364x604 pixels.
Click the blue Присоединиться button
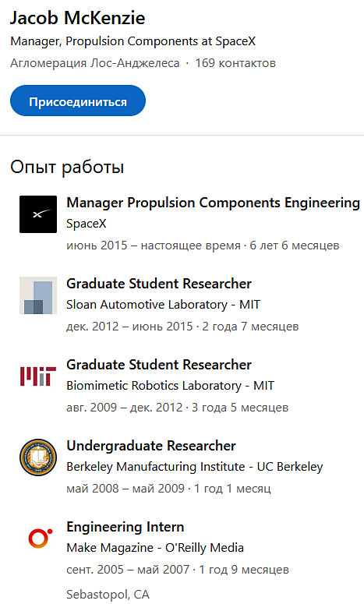coord(78,101)
